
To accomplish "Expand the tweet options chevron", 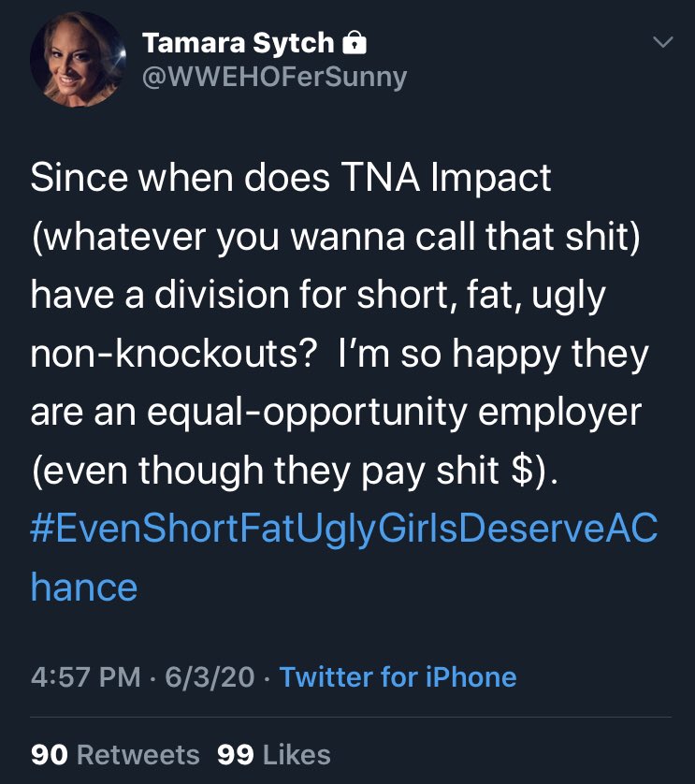I will point(661,42).
